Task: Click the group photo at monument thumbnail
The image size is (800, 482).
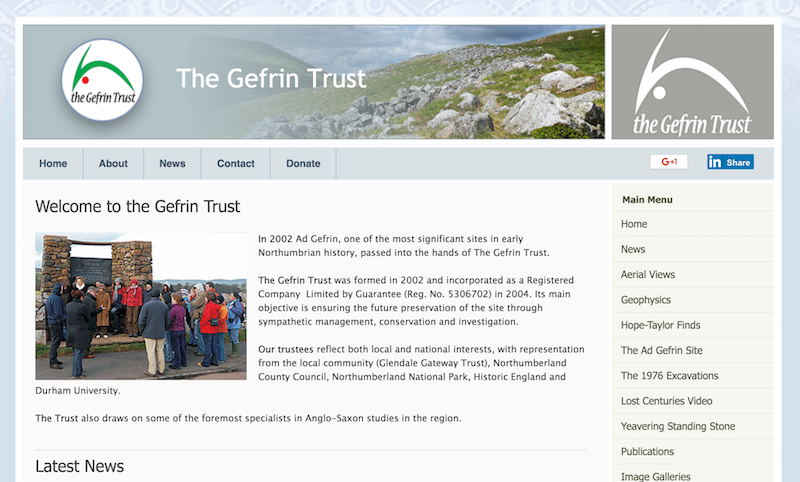Action: pyautogui.click(x=141, y=306)
